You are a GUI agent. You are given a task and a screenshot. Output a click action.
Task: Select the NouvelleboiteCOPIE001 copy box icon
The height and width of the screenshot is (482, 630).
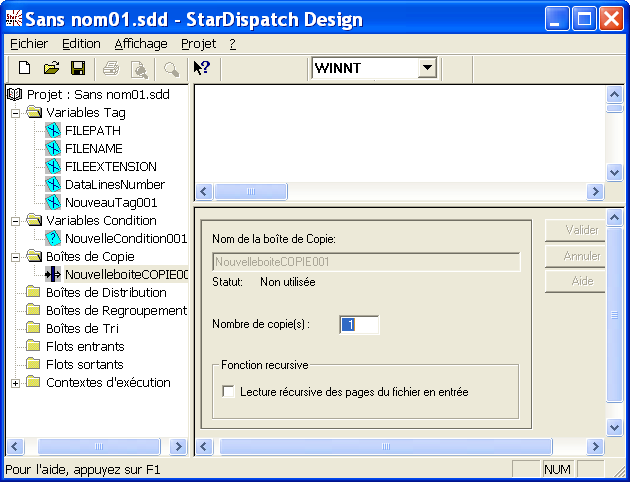[x=53, y=275]
